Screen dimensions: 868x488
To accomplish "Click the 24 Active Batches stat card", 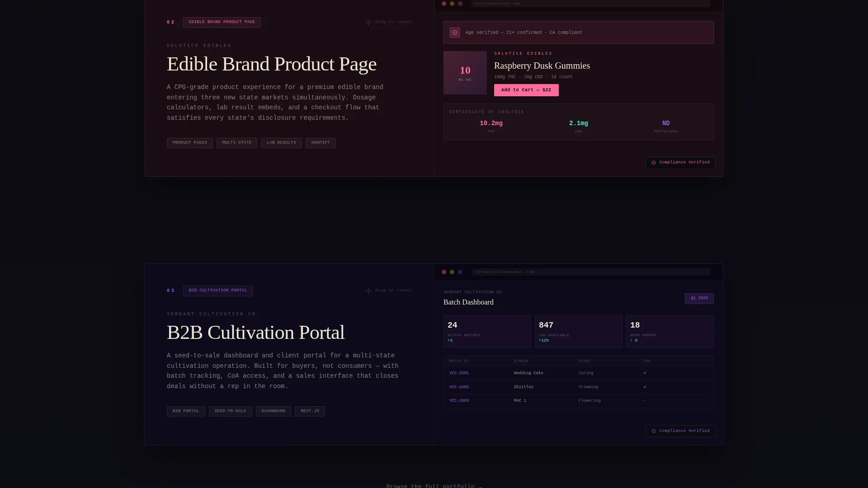I will (487, 332).
